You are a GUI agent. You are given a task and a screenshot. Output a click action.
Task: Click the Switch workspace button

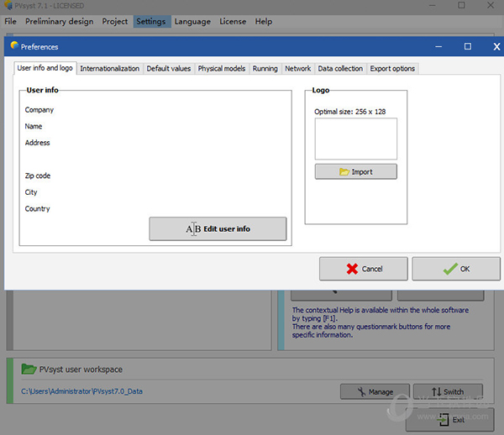[448, 391]
